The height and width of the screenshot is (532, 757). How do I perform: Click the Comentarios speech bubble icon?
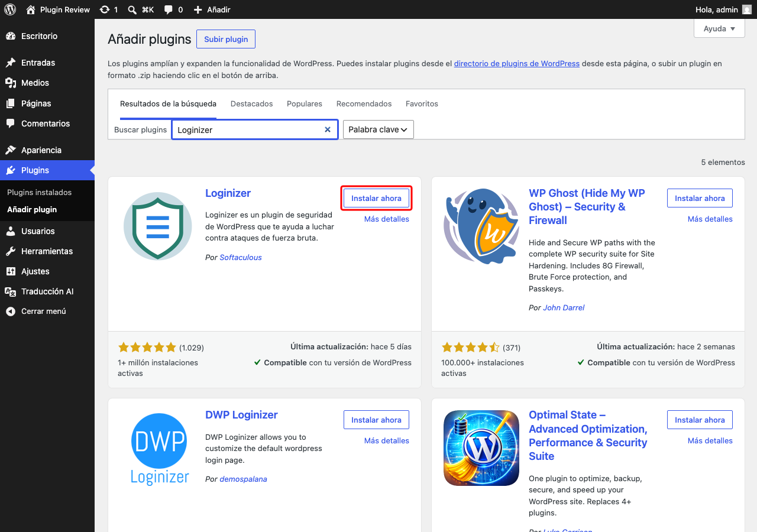[11, 124]
